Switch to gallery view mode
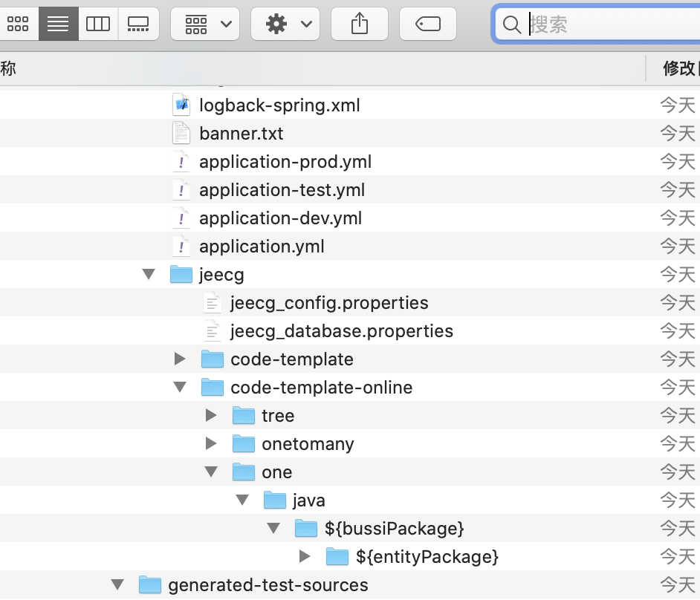700x600 pixels. pyautogui.click(x=138, y=24)
